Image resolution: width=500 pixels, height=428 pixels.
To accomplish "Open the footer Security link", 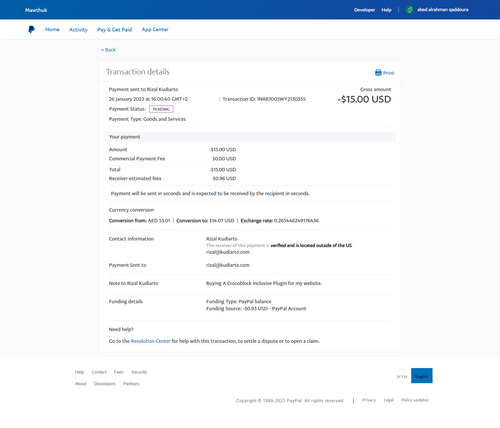I will 139,372.
